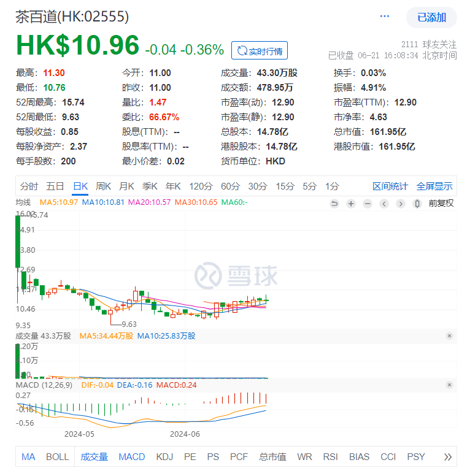Click the DIF:-0.04 MACD legend value
This screenshot has width=470, height=476.
pos(98,385)
